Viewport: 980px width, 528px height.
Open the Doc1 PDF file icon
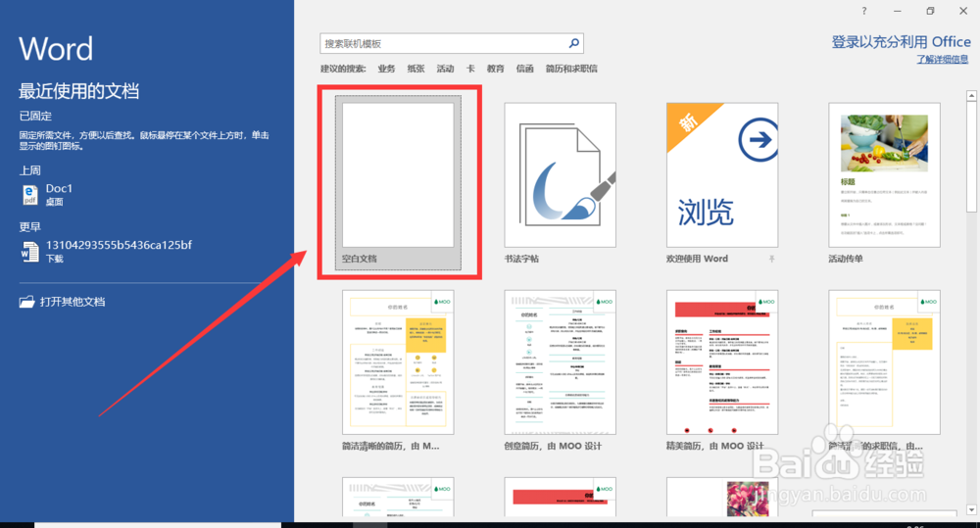30,195
